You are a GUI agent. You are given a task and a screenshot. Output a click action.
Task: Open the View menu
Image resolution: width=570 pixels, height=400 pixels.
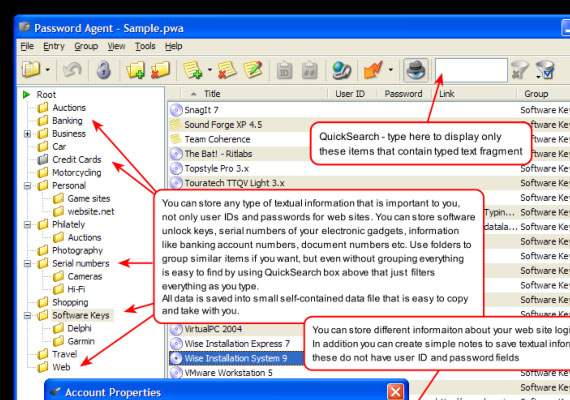116,46
